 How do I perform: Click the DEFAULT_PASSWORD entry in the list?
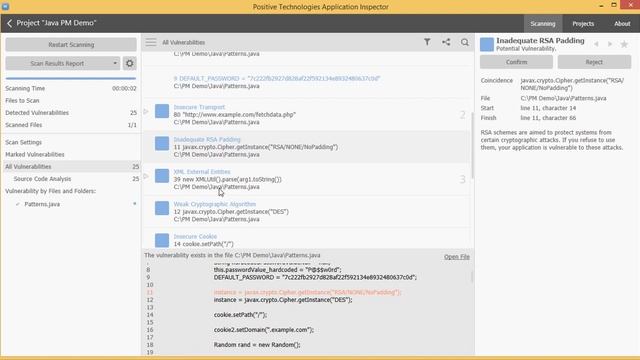click(x=277, y=78)
